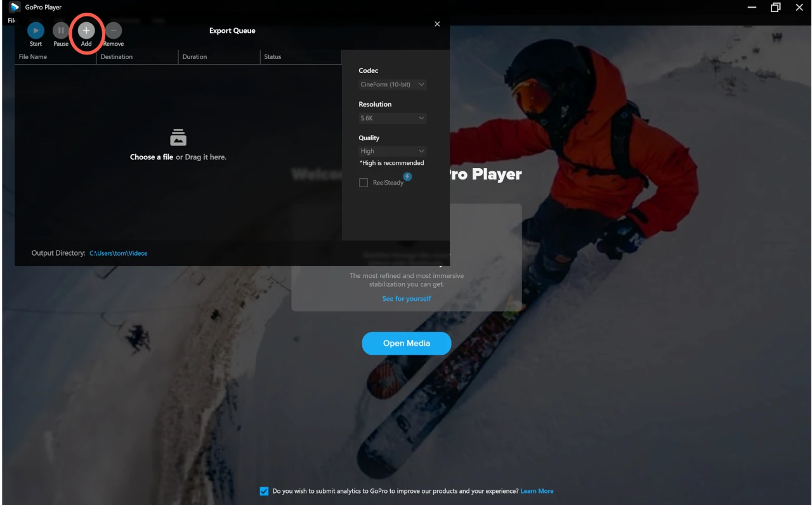Image resolution: width=812 pixels, height=505 pixels.
Task: Close the Export Queue dialog
Action: (437, 24)
